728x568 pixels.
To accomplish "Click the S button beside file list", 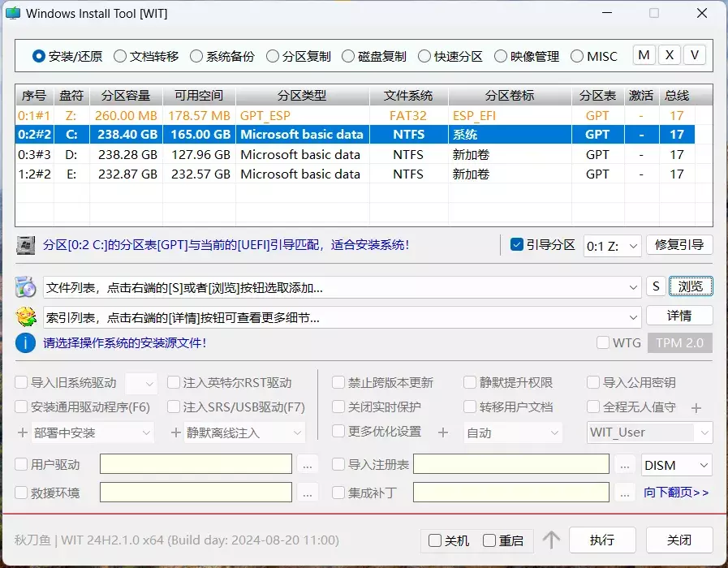I will click(656, 286).
